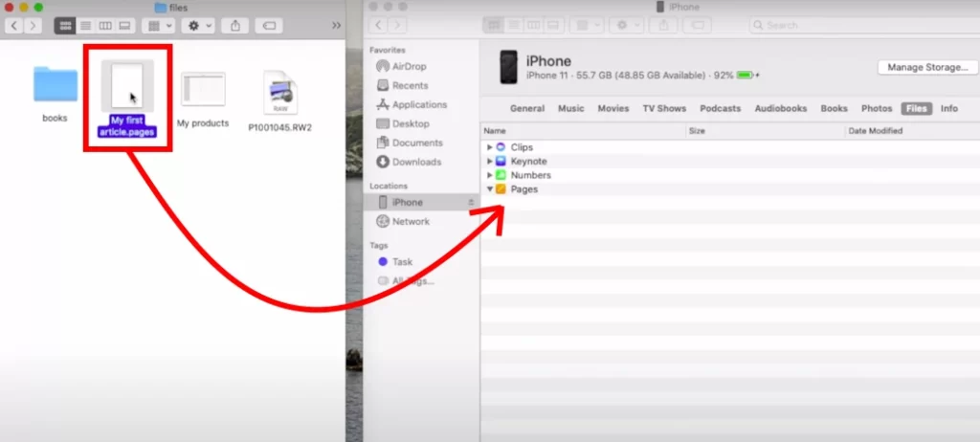Switch iPhone window to column view
This screenshot has width=980, height=442.
coord(533,25)
